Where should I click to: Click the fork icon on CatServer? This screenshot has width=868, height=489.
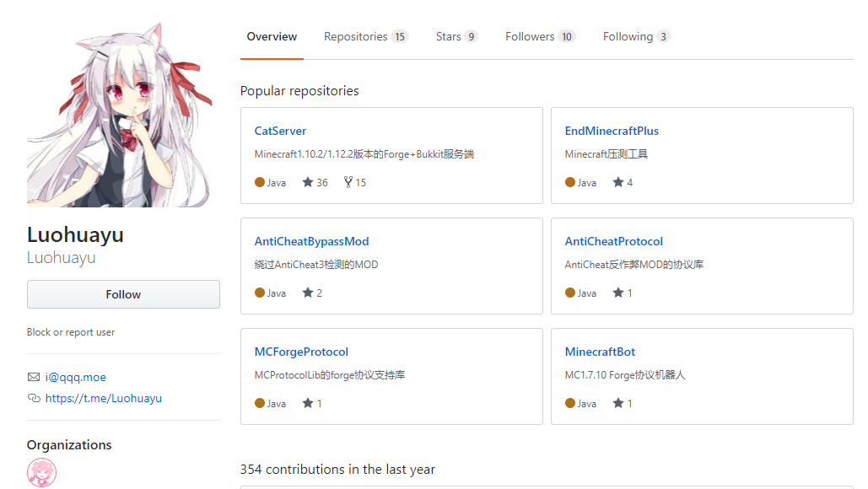[x=348, y=182]
